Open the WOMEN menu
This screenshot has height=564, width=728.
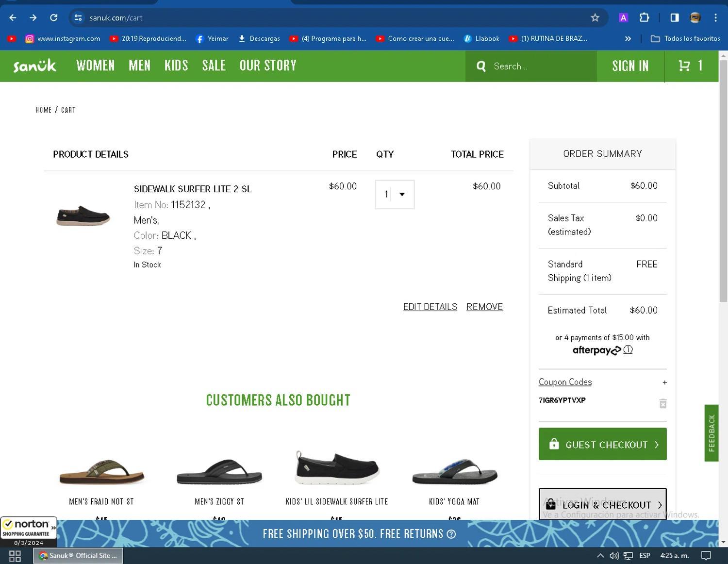pos(96,66)
